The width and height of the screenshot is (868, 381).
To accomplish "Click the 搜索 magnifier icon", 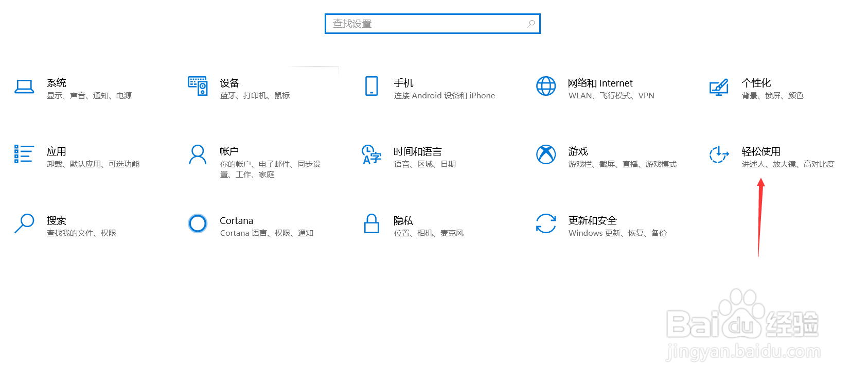I will (24, 223).
